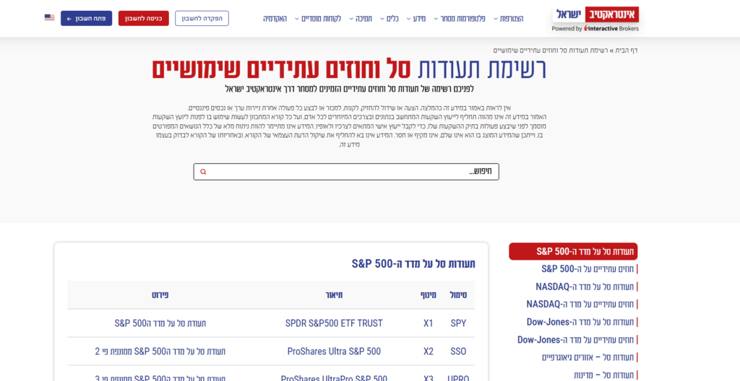Click the הפקדה לחשבון button

202,18
